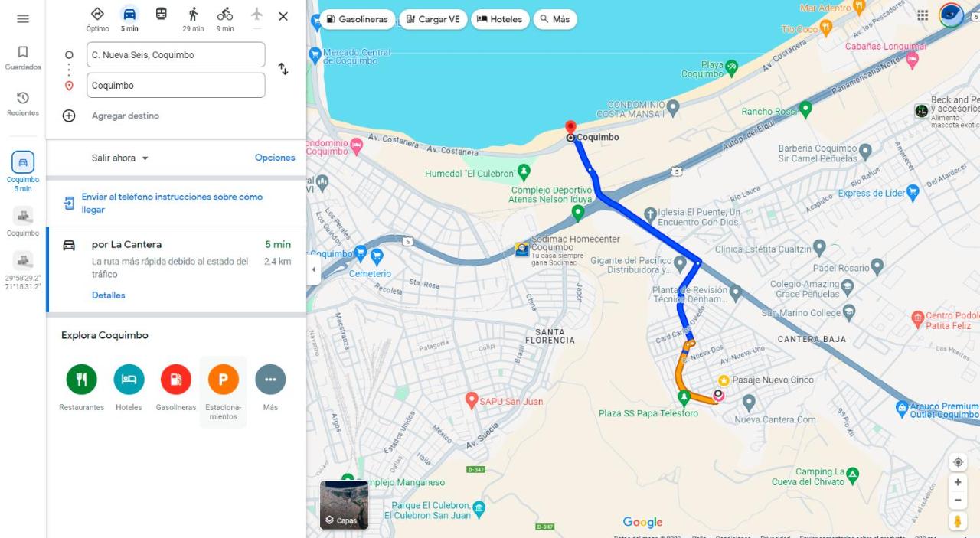
Task: Open the Más filter chip
Action: pyautogui.click(x=554, y=19)
